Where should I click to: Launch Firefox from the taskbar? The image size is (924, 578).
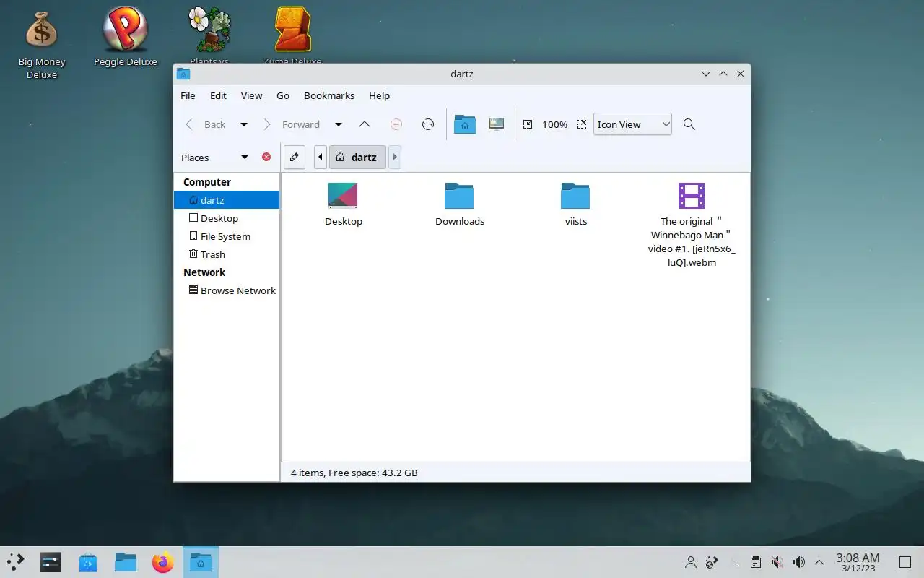coord(163,562)
